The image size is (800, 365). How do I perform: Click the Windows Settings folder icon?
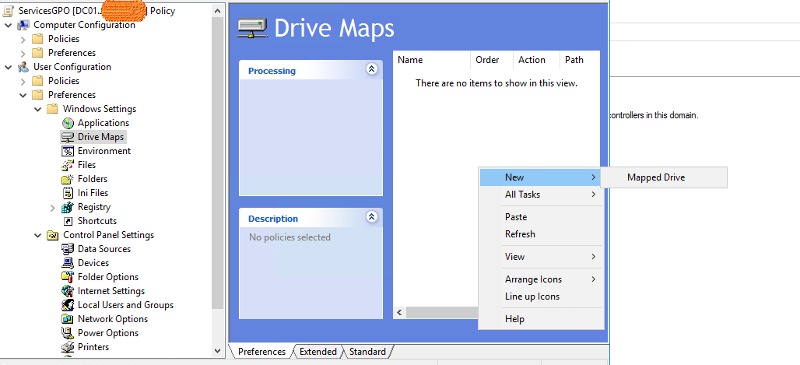click(x=53, y=109)
